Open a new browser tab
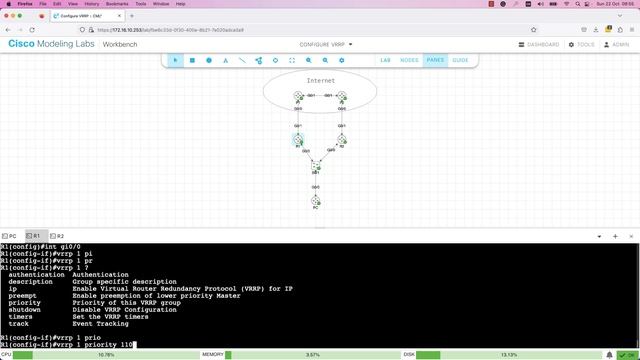Screen dimensions: 640x360 pos(132,16)
